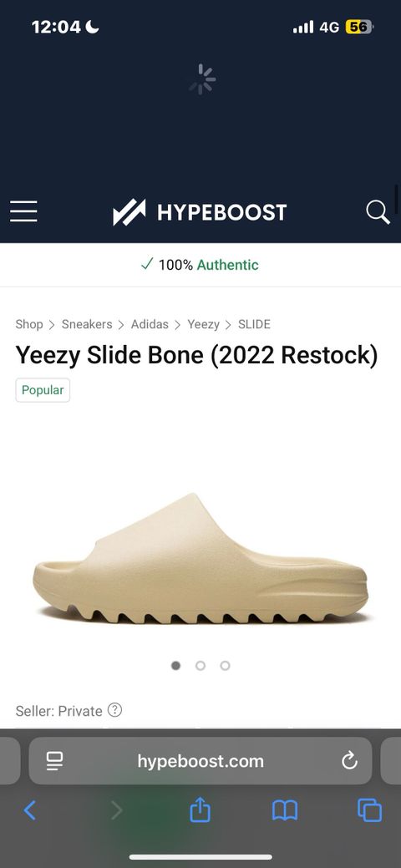The image size is (401, 868).
Task: Open the Shop breadcrumb link
Action: point(28,324)
